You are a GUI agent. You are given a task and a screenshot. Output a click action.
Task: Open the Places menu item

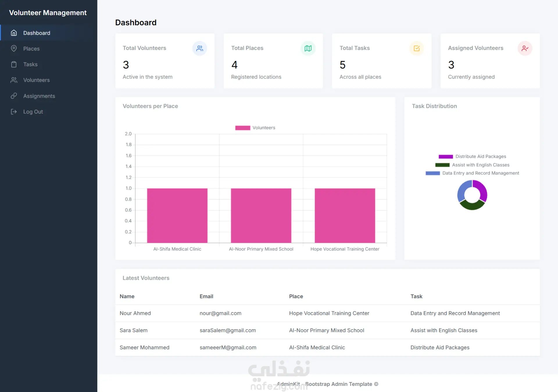(31, 49)
